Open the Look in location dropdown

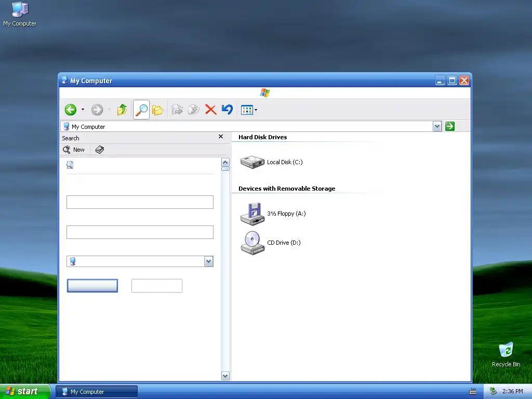(x=209, y=261)
